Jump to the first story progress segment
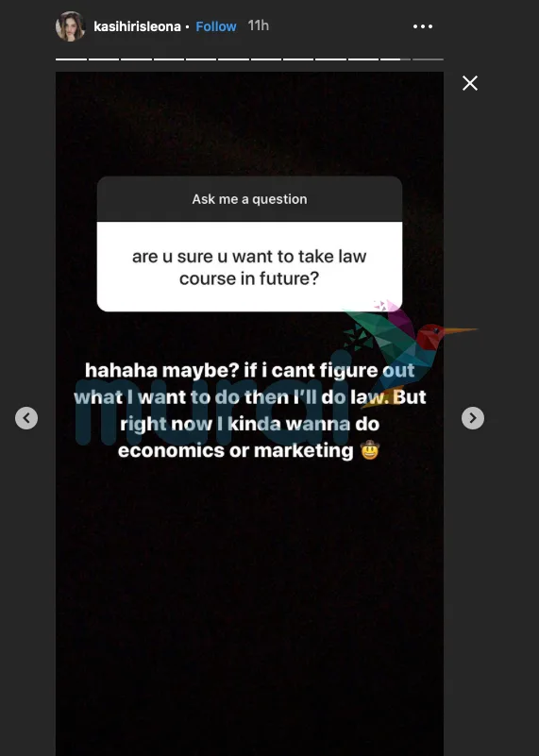539x756 pixels. click(72, 59)
